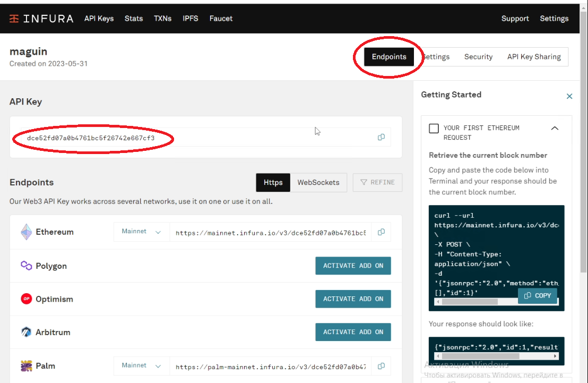Open the IPFS menu item
The width and height of the screenshot is (588, 383).
[191, 18]
